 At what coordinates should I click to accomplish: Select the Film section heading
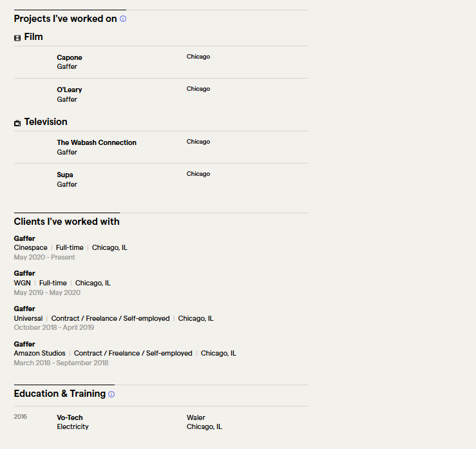pos(33,37)
